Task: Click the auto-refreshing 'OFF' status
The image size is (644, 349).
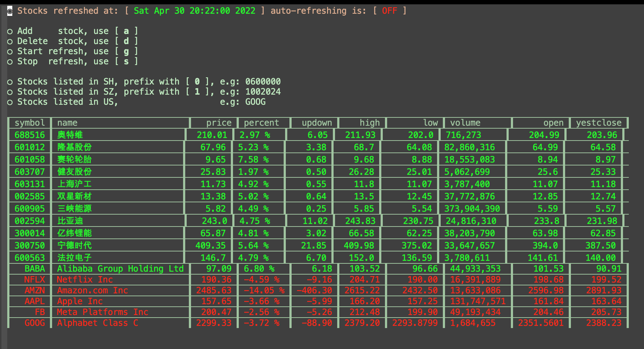Action: (389, 11)
